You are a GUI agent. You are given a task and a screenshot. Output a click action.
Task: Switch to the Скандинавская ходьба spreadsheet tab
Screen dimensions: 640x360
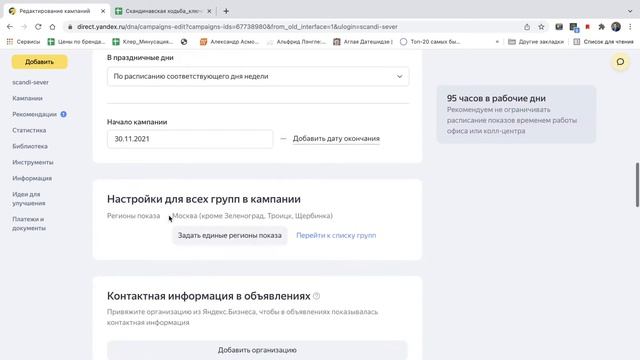(x=163, y=11)
